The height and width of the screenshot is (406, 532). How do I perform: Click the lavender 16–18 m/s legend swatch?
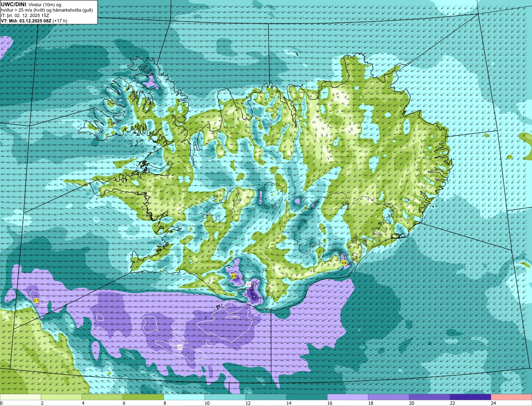[x=348, y=397]
